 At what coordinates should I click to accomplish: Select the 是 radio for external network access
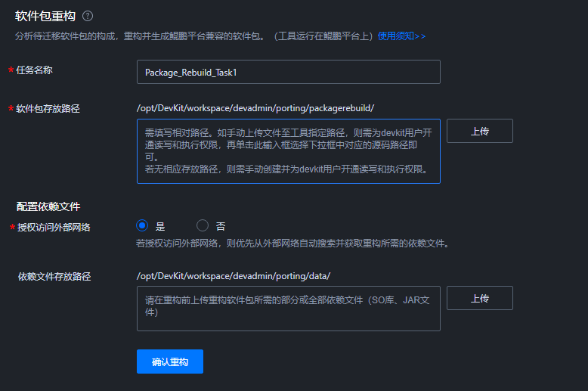click(x=142, y=225)
